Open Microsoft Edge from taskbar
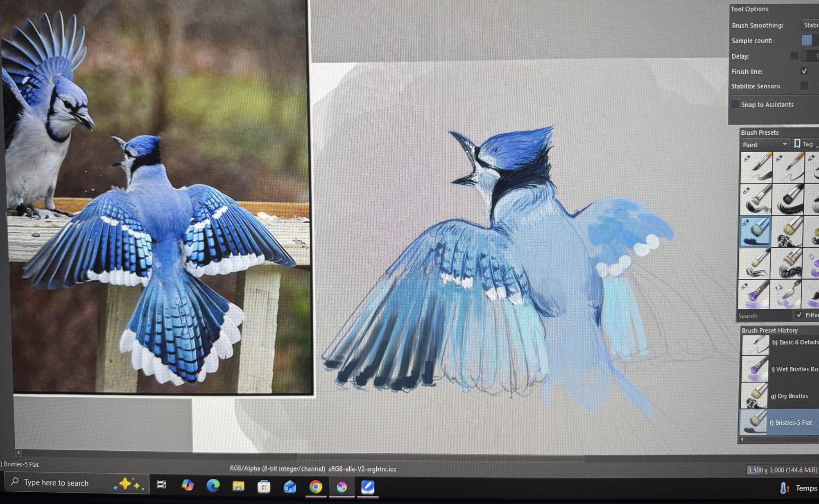Screen dimensions: 819x504 click(213, 486)
